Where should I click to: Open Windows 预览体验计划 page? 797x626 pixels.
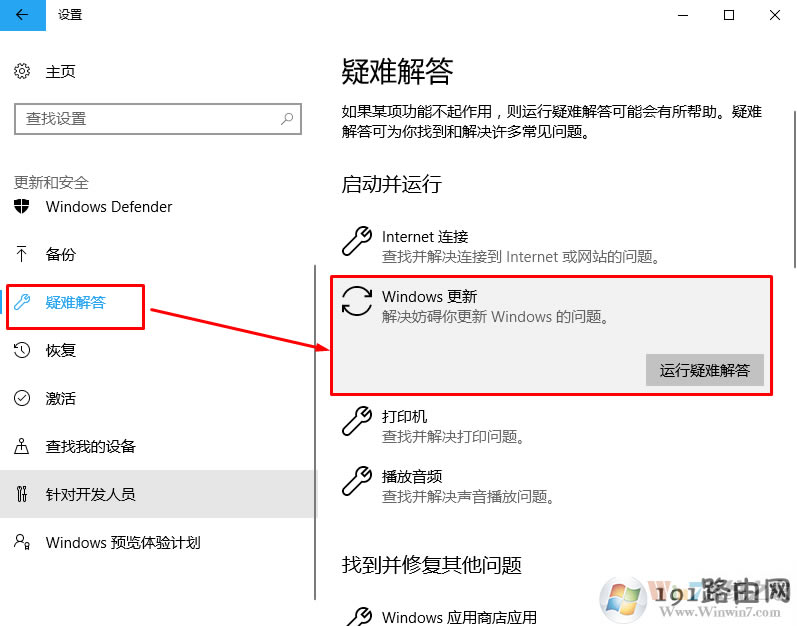click(122, 543)
